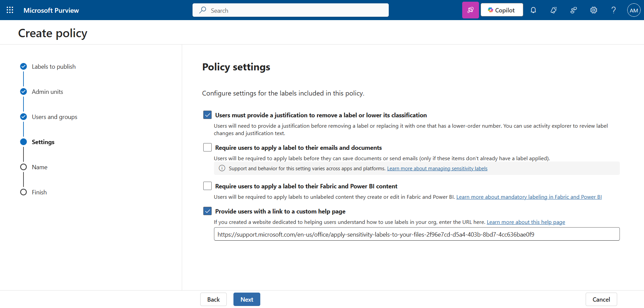Open Learn more about managing sensitivity labels
Image resolution: width=644 pixels, height=308 pixels.
[x=437, y=169]
